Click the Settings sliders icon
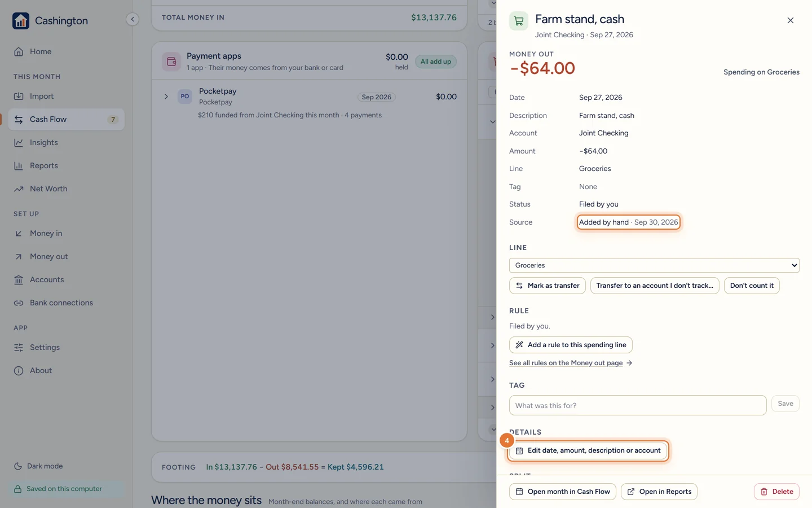Image resolution: width=812 pixels, height=508 pixels. pos(19,347)
